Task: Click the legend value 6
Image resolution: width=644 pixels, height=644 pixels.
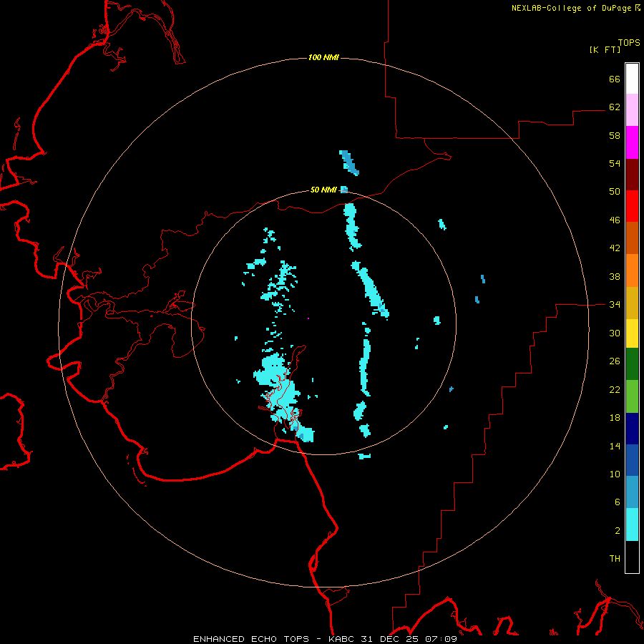Action: coord(618,502)
